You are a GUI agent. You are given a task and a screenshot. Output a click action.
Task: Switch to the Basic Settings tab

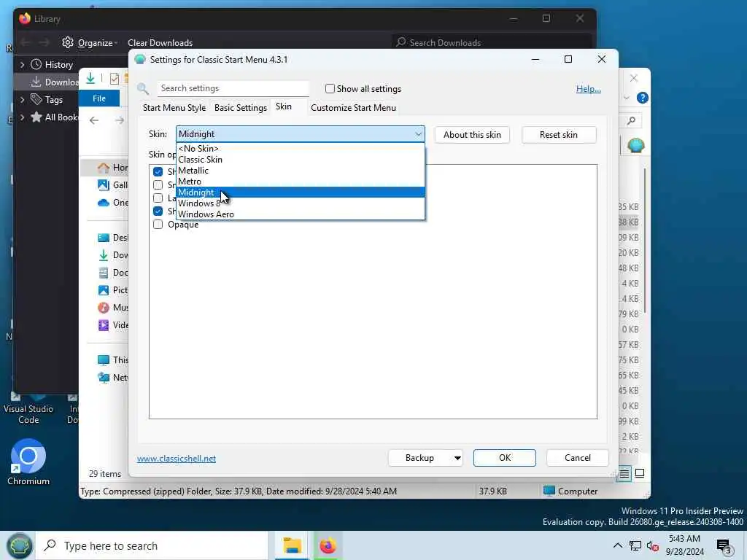[241, 108]
